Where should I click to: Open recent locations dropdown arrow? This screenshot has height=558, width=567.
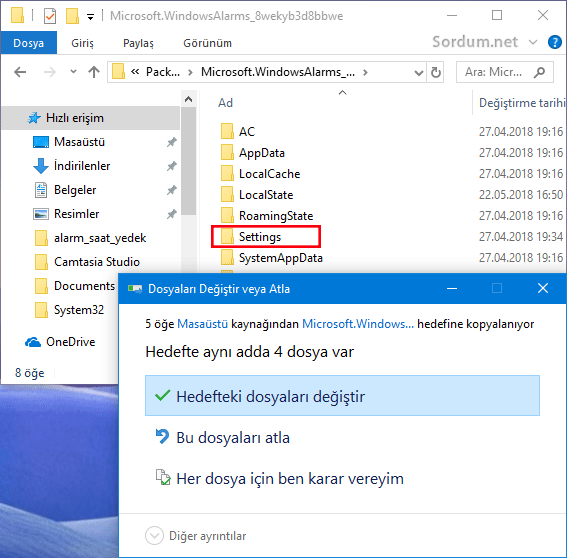pyautogui.click(x=73, y=72)
